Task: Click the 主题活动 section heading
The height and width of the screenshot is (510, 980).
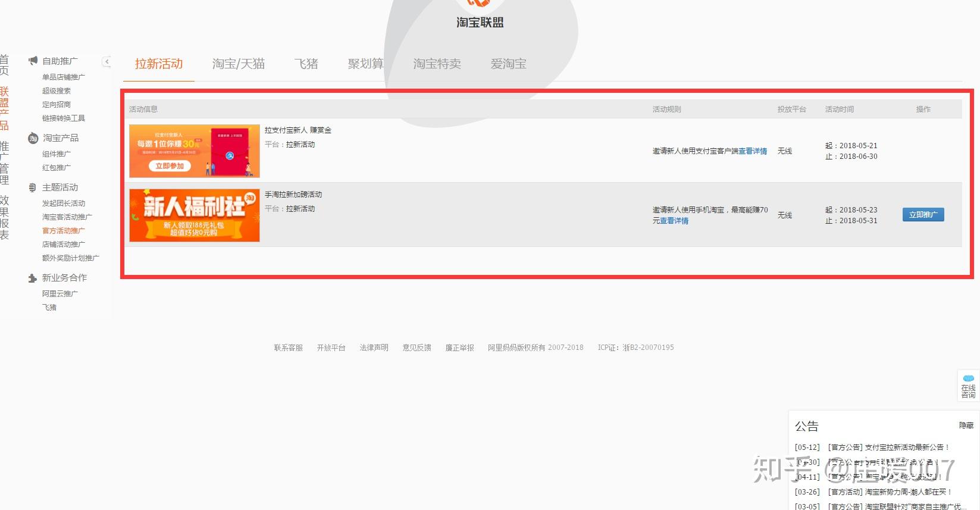Action: point(60,187)
